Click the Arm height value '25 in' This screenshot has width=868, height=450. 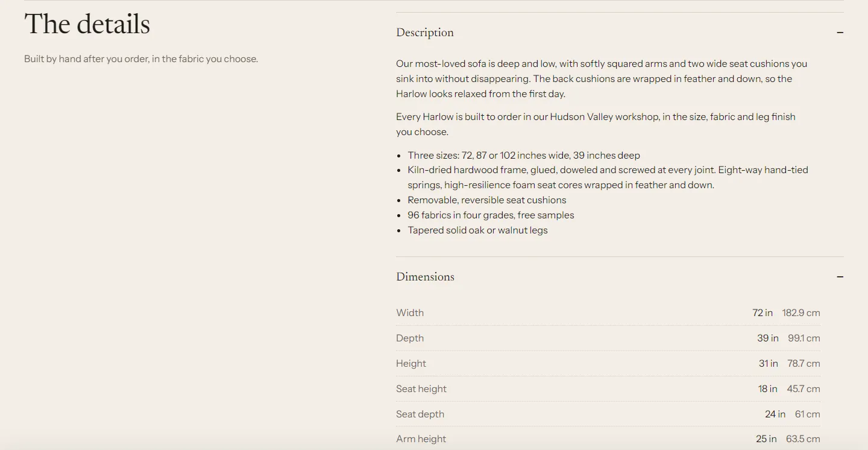tap(766, 439)
